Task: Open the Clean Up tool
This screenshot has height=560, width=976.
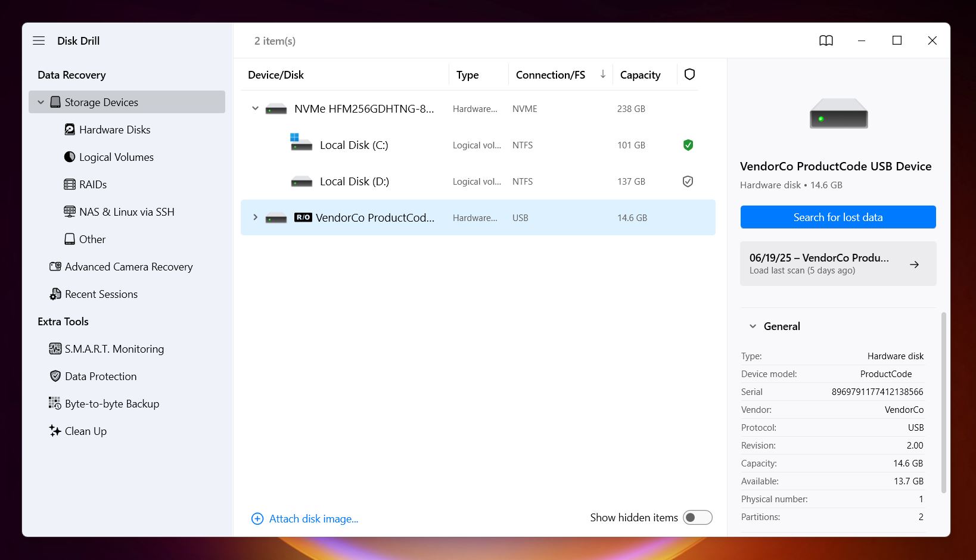Action: coord(86,431)
